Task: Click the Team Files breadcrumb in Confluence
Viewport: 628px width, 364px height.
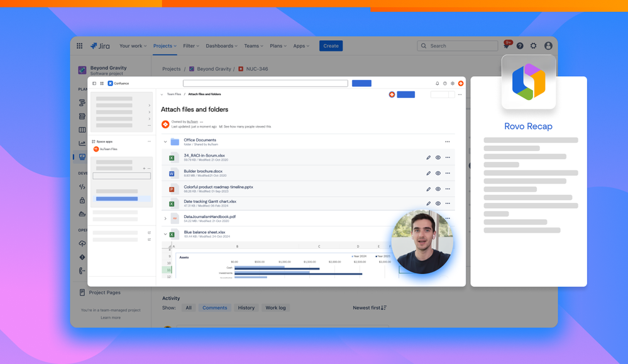Action: point(174,94)
